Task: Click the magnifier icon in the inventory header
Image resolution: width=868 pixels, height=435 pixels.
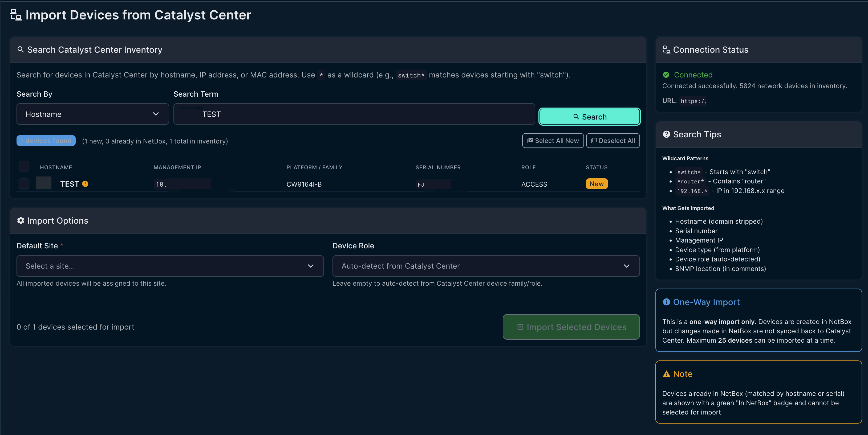Action: [20, 50]
